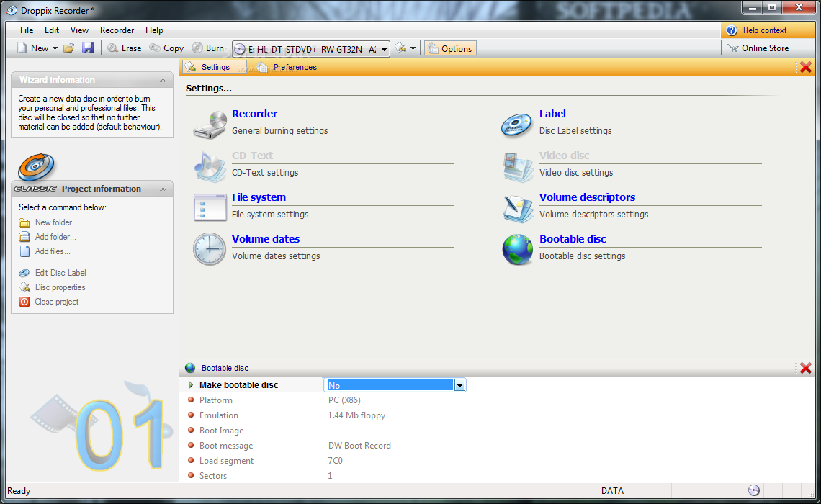Open the Make bootable disc dropdown arrow
Screen dimensions: 821x504
pyautogui.click(x=459, y=386)
